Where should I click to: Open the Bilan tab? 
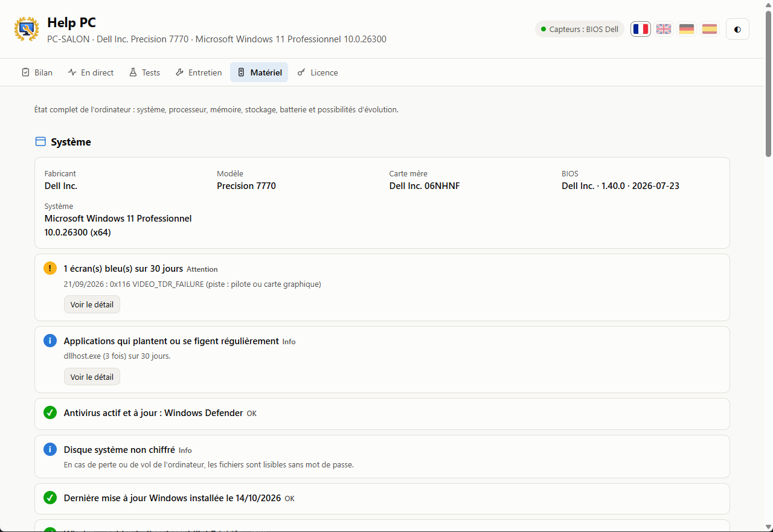pos(37,72)
